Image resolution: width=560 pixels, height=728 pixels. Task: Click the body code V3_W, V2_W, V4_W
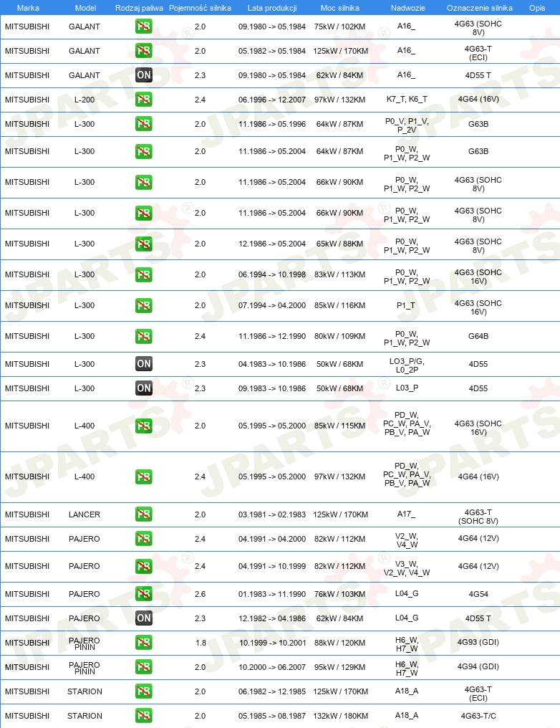tap(407, 567)
